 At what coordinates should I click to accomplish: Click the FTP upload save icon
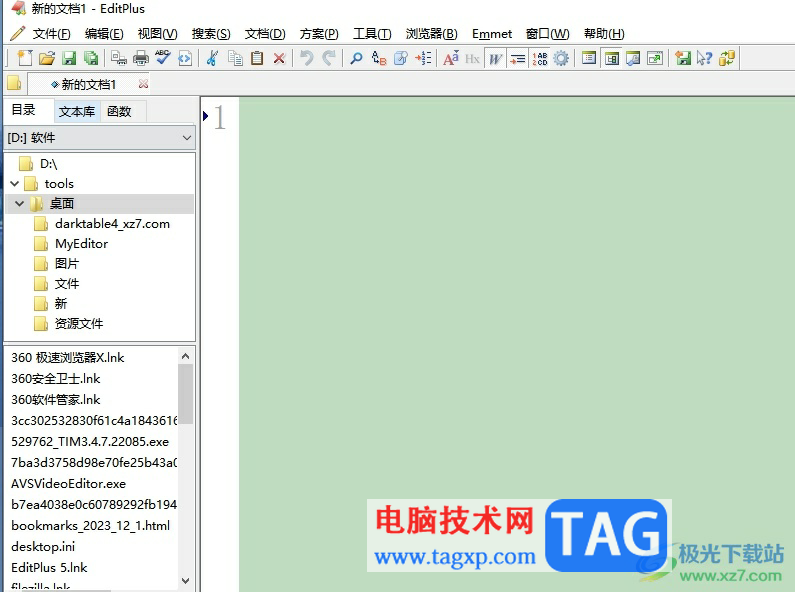pyautogui.click(x=683, y=58)
